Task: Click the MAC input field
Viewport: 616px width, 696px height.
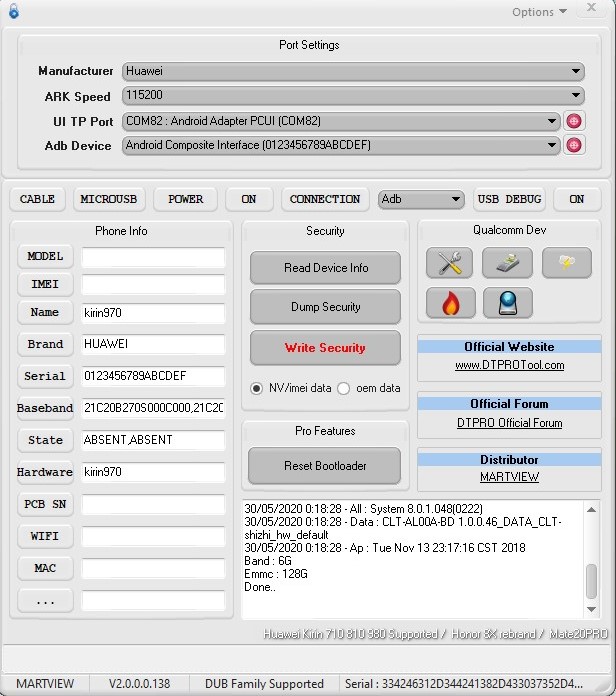Action: click(x=153, y=569)
